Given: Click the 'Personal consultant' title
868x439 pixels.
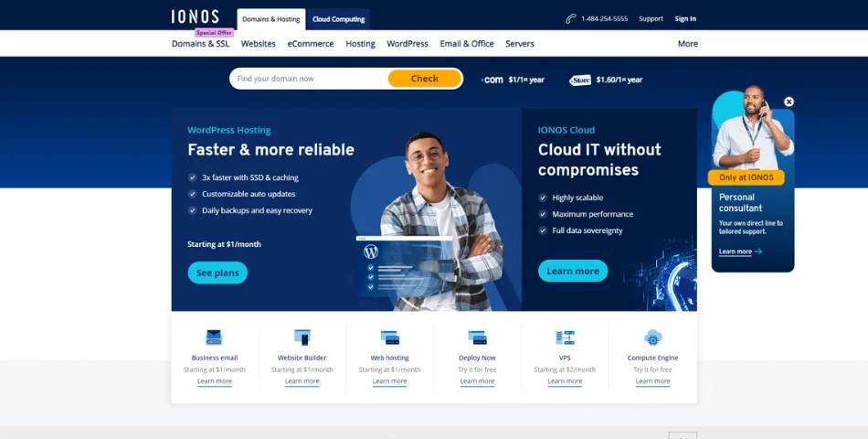Looking at the screenshot, I should coord(741,202).
